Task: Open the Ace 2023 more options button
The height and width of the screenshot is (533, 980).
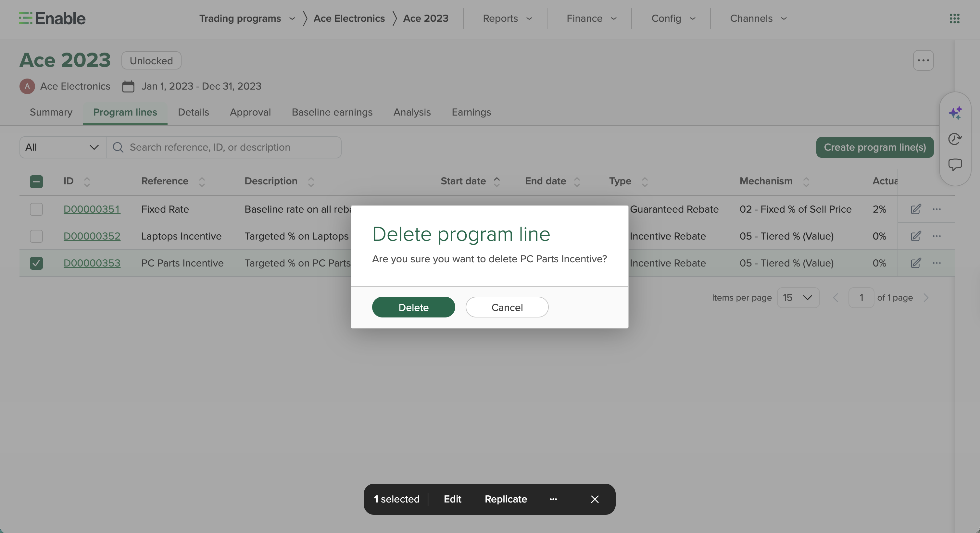Action: [x=923, y=60]
